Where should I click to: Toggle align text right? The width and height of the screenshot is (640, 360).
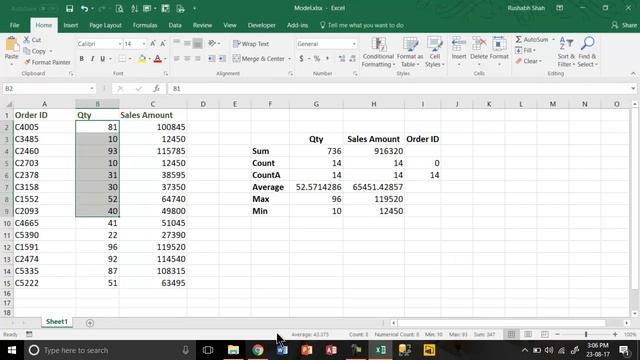pos(198,59)
